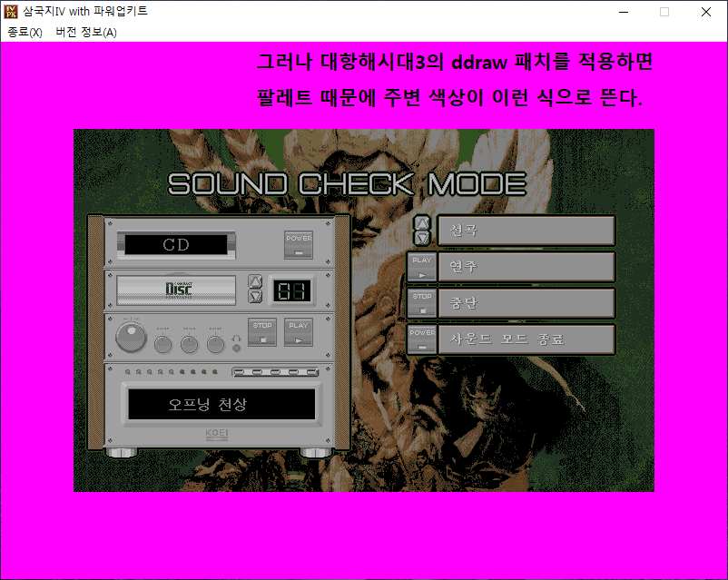This screenshot has height=580, width=728.
Task: Click the app icon in title bar
Action: pos(11,11)
